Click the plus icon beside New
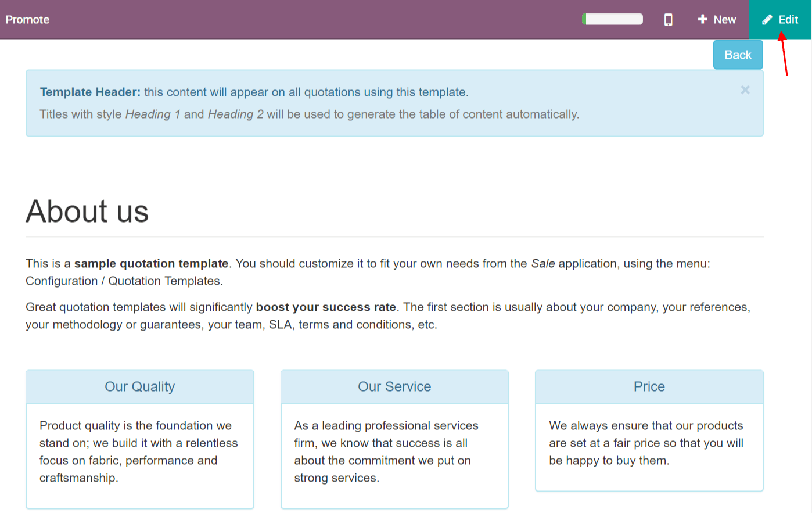This screenshot has height=513, width=812. (x=702, y=19)
